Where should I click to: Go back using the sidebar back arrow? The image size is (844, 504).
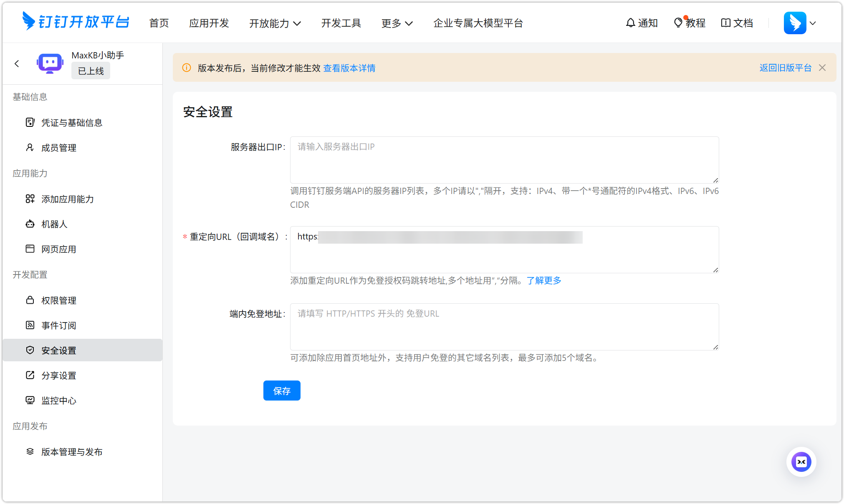click(x=17, y=63)
